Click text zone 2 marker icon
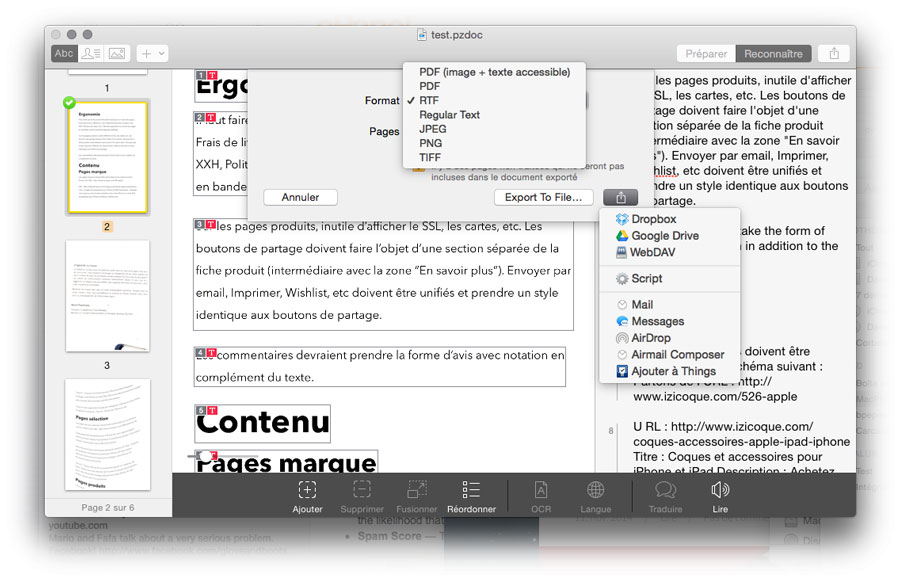The height and width of the screenshot is (580, 900). click(x=205, y=117)
